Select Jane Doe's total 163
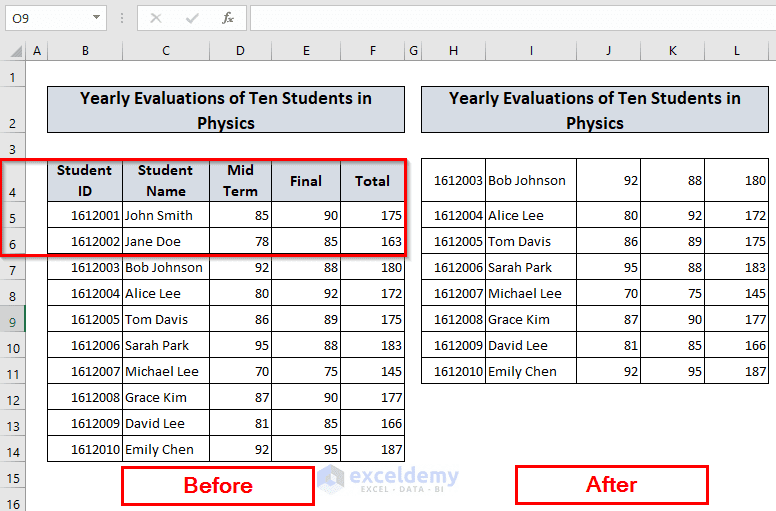Screen dimensions: 776x511 [373, 241]
